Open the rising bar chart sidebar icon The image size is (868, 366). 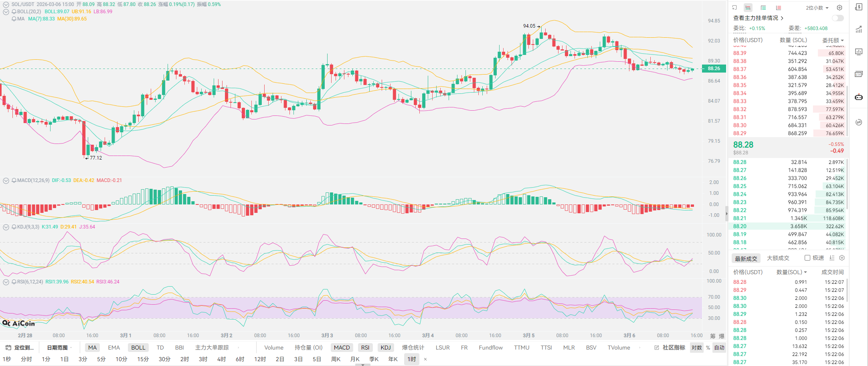[x=858, y=29]
